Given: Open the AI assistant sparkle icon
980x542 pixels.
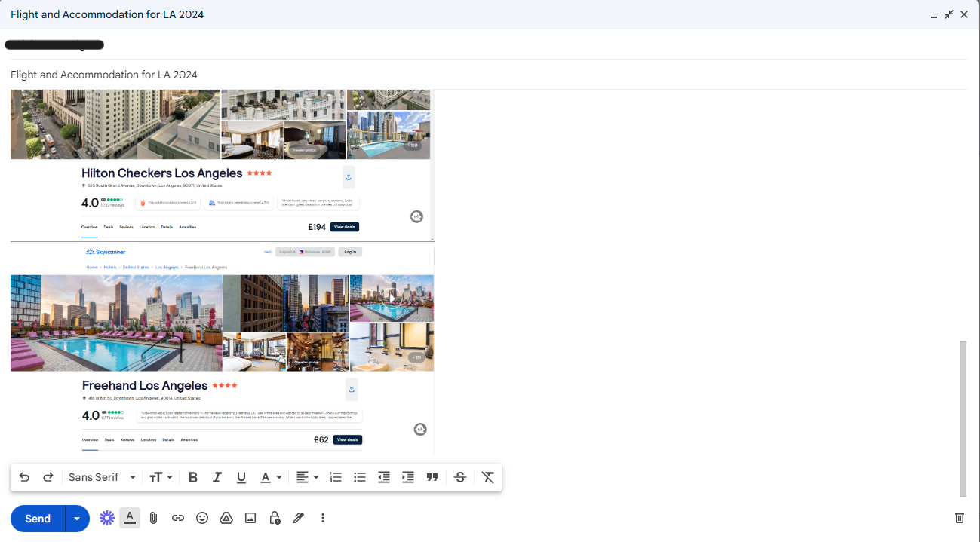Looking at the screenshot, I should [107, 518].
